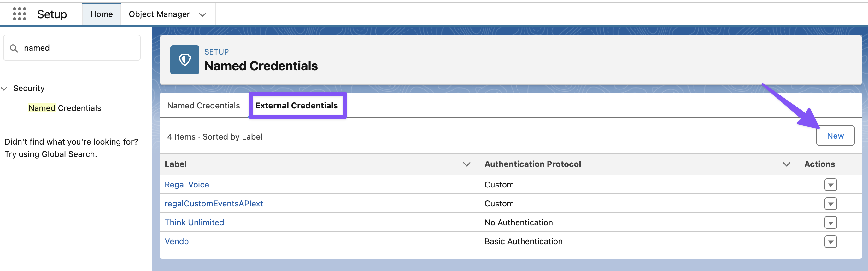Open the Regal Voice credential link

point(187,184)
